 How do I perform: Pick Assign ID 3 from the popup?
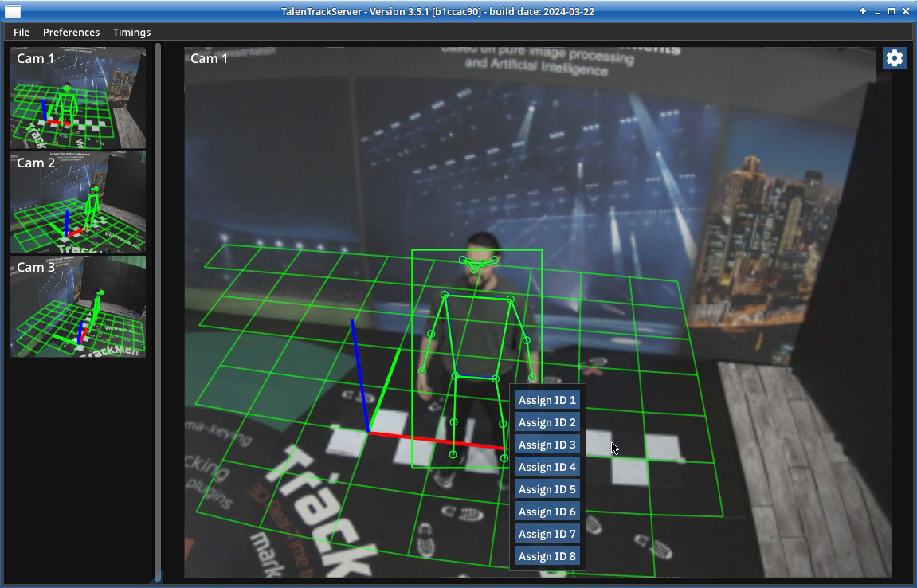tap(547, 445)
